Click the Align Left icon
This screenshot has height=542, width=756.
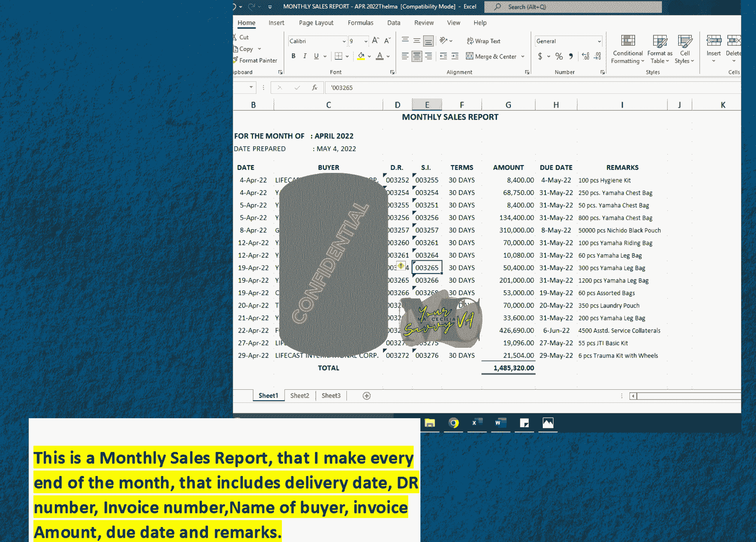click(405, 56)
